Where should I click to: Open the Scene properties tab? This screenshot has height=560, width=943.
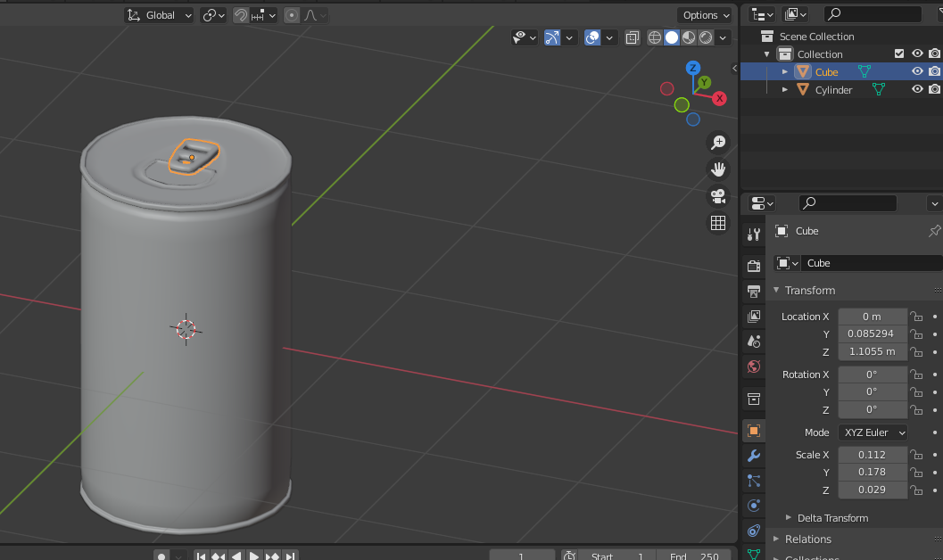pyautogui.click(x=754, y=342)
